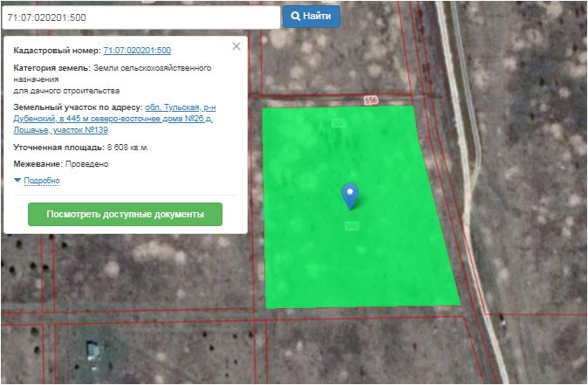This screenshot has height=385, width=588.
Task: Expand the Подробно details section
Action: pos(41,181)
